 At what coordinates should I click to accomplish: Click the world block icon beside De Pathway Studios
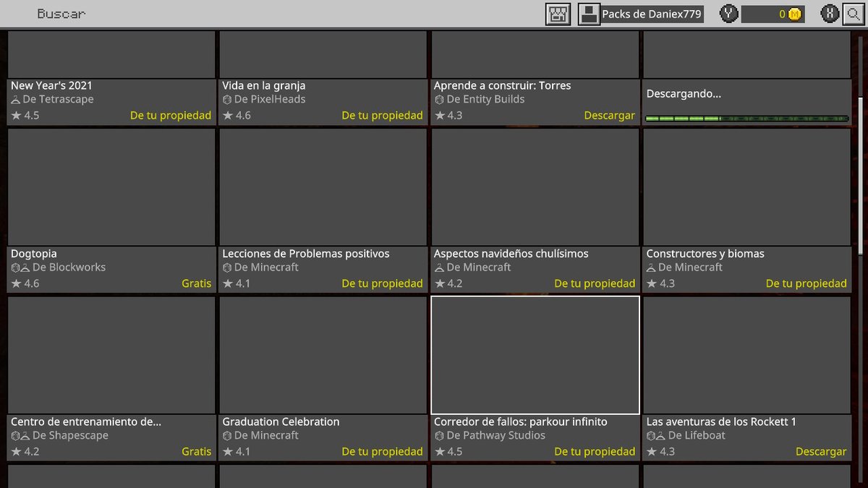438,436
